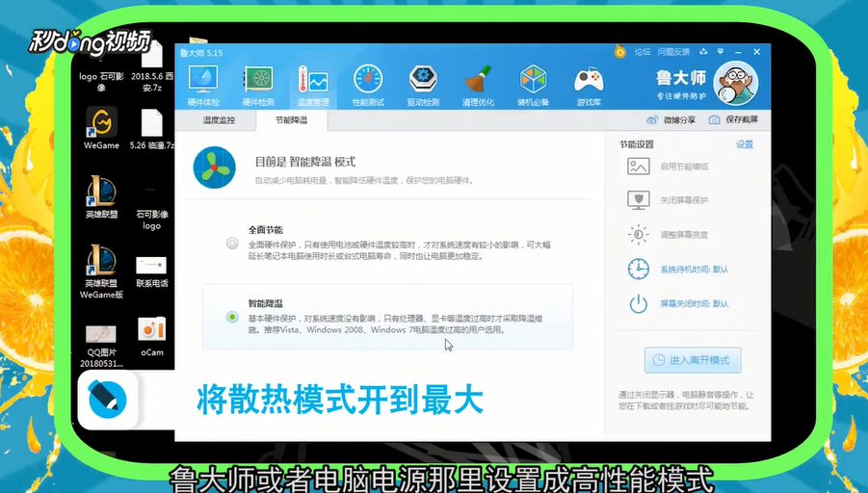
Task: Open the title bar dropdown menu arrow
Action: tap(721, 51)
